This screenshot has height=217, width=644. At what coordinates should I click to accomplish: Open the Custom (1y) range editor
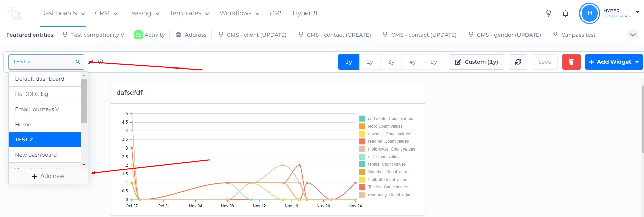click(476, 62)
